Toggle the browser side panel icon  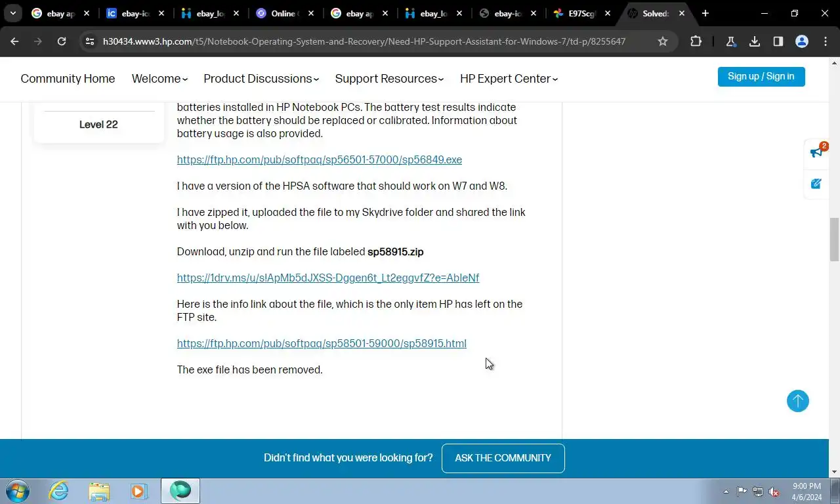[778, 41]
